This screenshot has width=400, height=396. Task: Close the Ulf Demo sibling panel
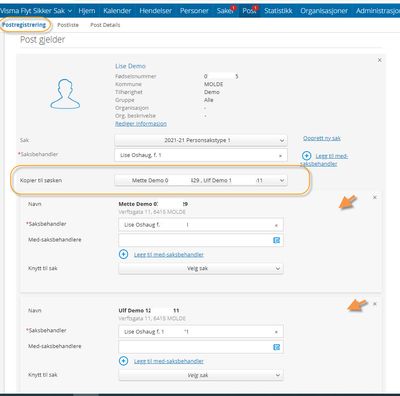point(375,304)
